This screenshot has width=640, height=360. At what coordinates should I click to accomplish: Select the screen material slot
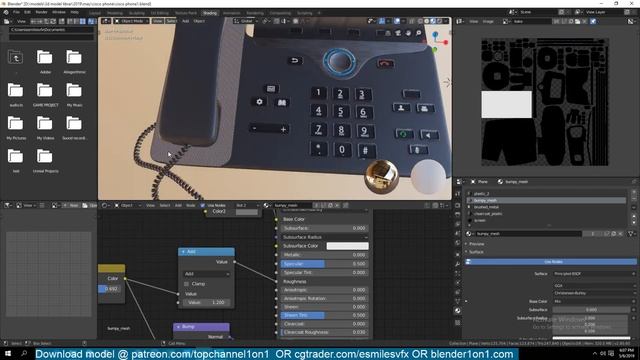547,220
